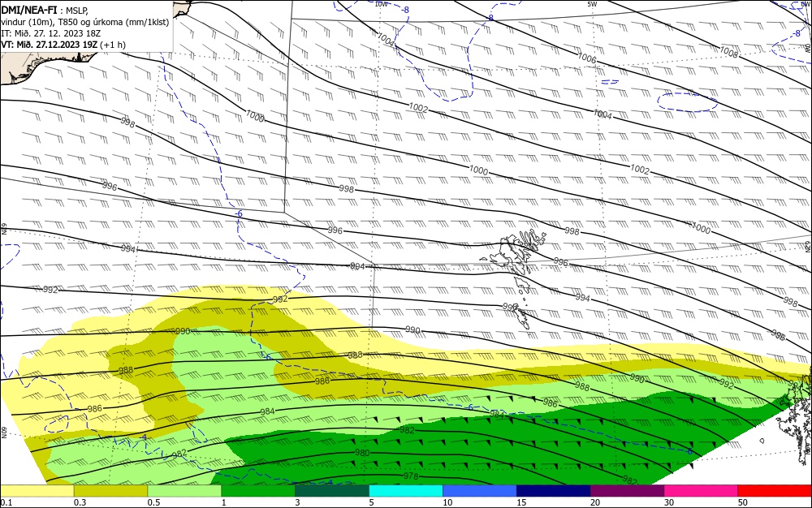Select the red above-50 legend swatch

(x=775, y=491)
